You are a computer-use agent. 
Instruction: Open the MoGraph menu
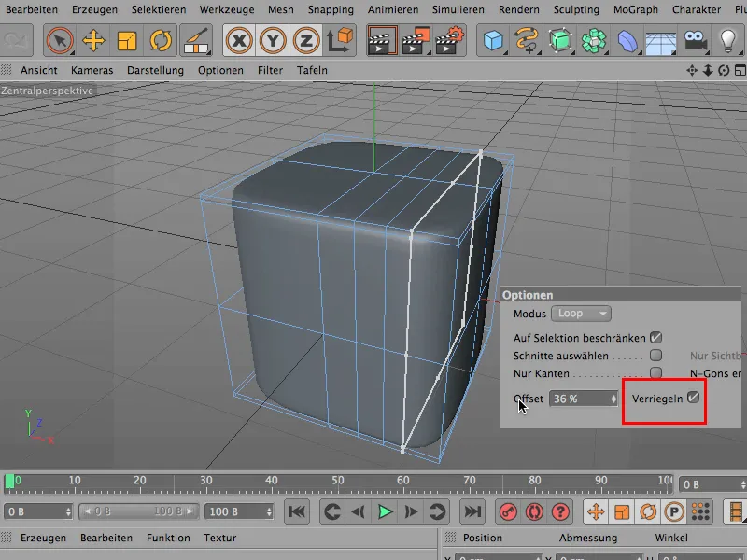pos(636,9)
